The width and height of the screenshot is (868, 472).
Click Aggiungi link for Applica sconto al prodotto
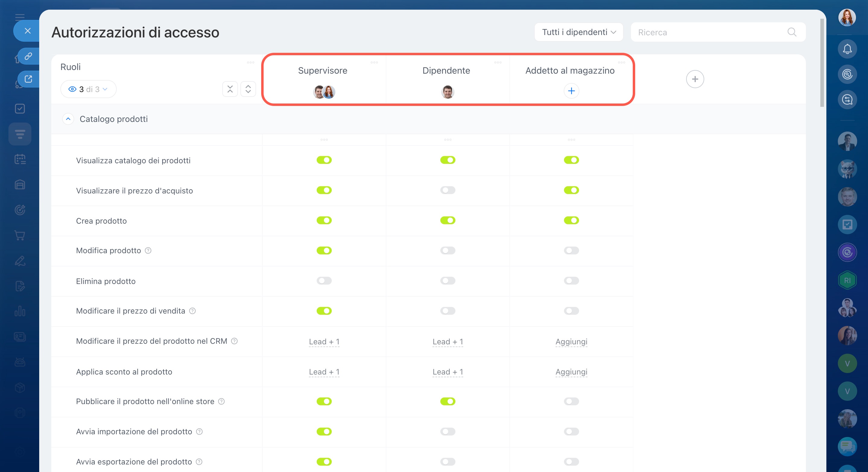tap(571, 372)
